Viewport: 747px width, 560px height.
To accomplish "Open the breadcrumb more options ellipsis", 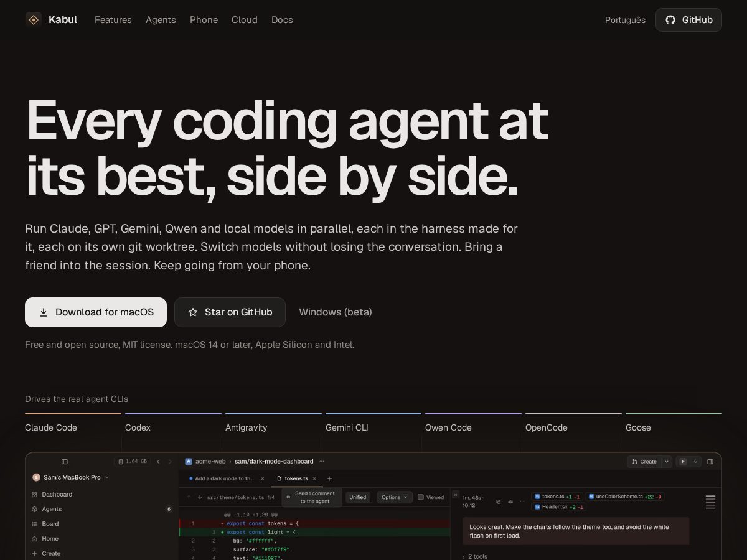I will (x=322, y=462).
